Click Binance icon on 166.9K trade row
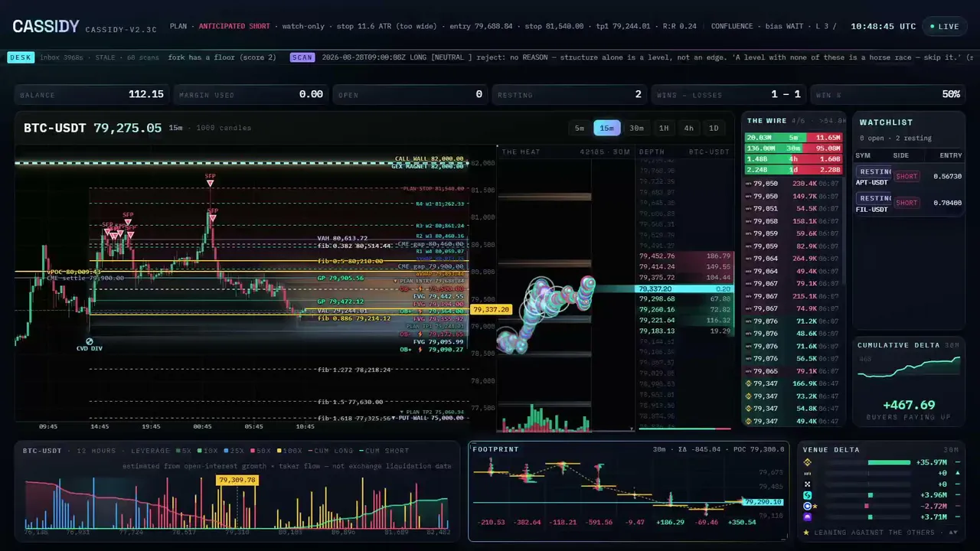This screenshot has height=551, width=980. [x=748, y=383]
